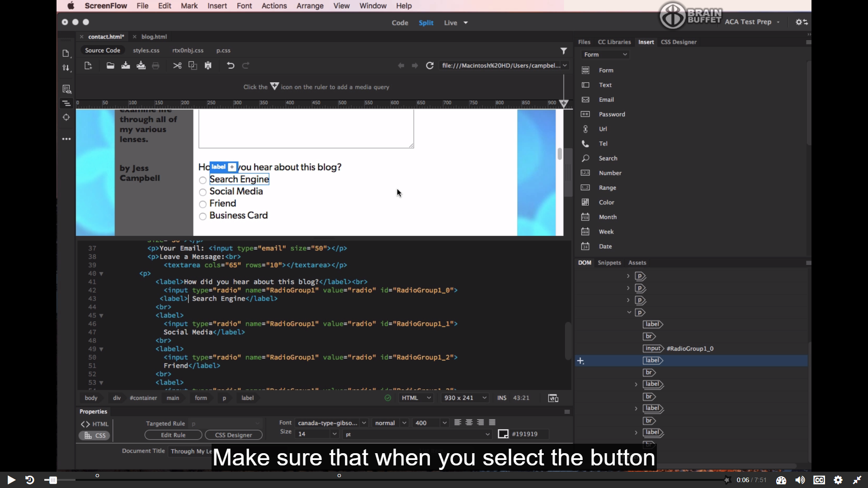Switch to Code view
The height and width of the screenshot is (488, 868).
tap(400, 23)
